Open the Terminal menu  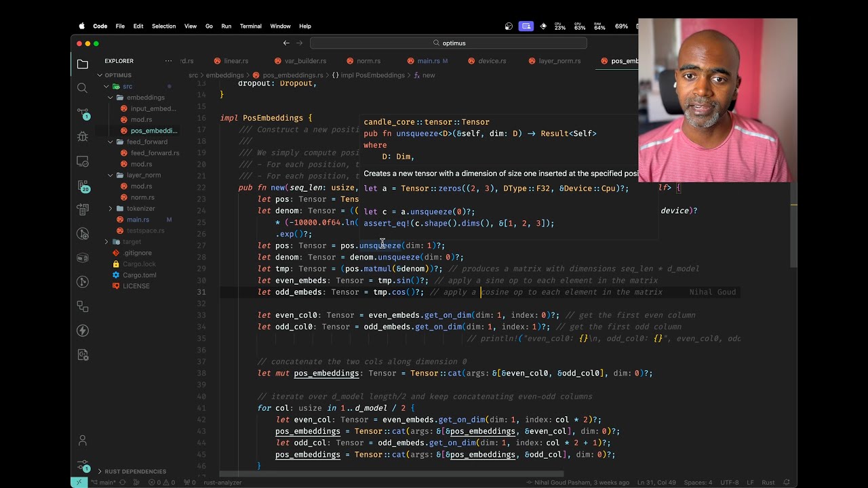pyautogui.click(x=250, y=26)
